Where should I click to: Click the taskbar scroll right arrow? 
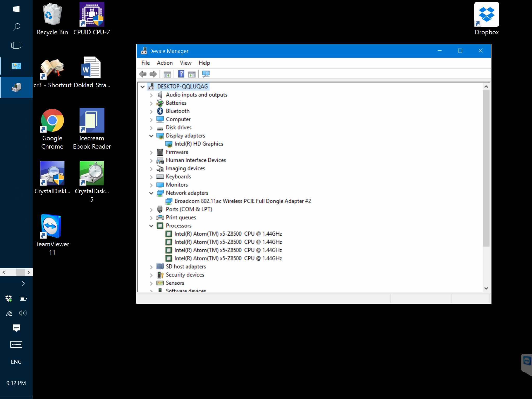point(29,272)
